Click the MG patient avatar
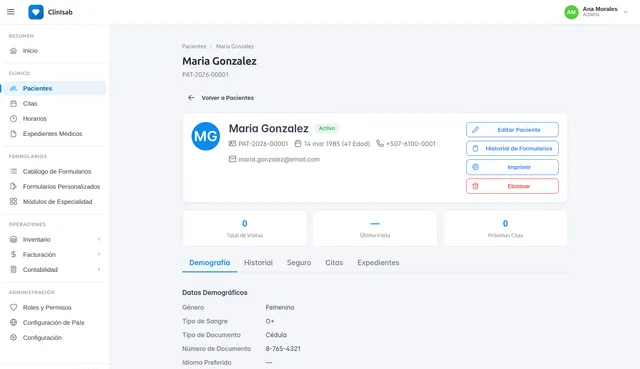 click(206, 136)
